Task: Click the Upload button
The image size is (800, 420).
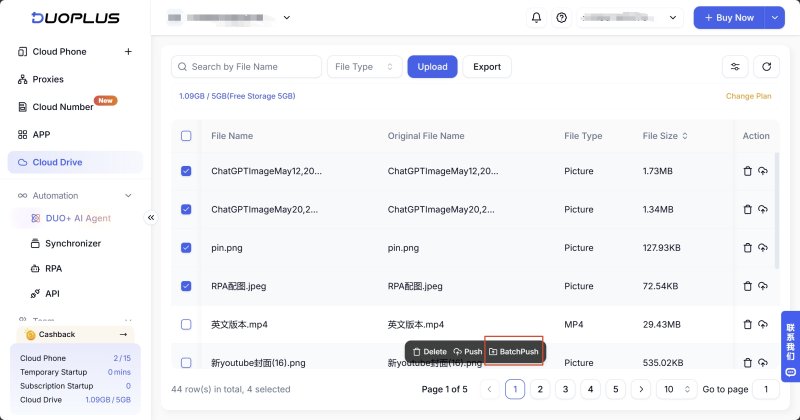Action: coord(432,67)
